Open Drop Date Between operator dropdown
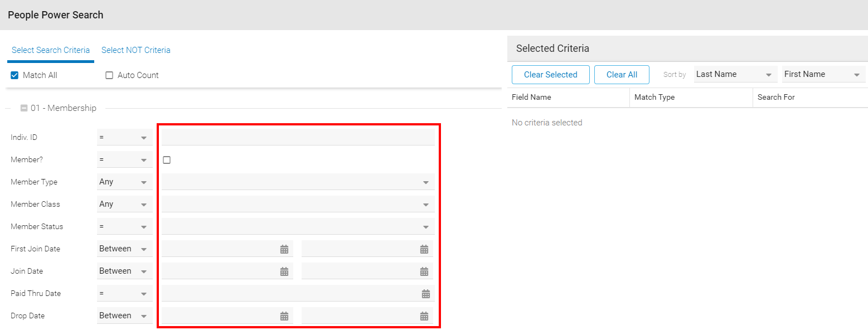The width and height of the screenshot is (868, 330). coord(125,316)
